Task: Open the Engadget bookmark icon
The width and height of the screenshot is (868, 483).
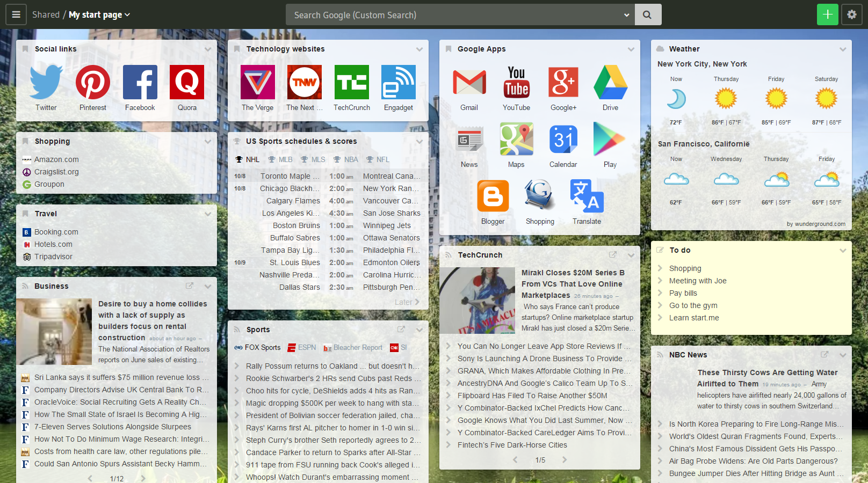Action: 399,82
